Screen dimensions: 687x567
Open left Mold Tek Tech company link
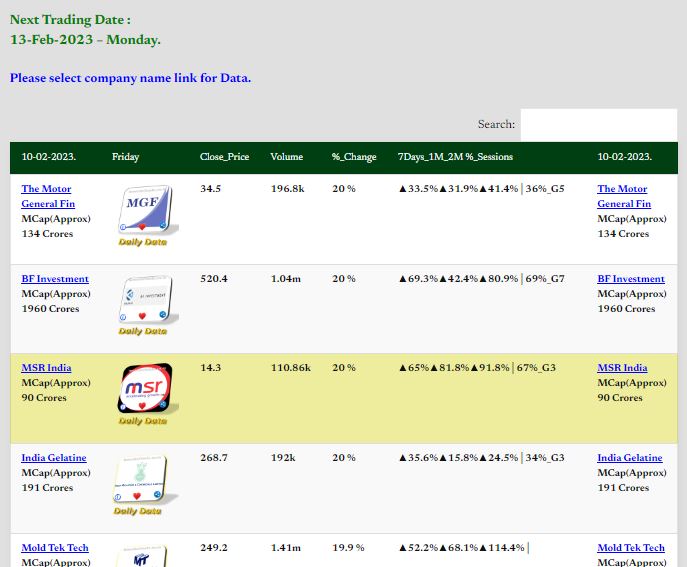tap(55, 547)
